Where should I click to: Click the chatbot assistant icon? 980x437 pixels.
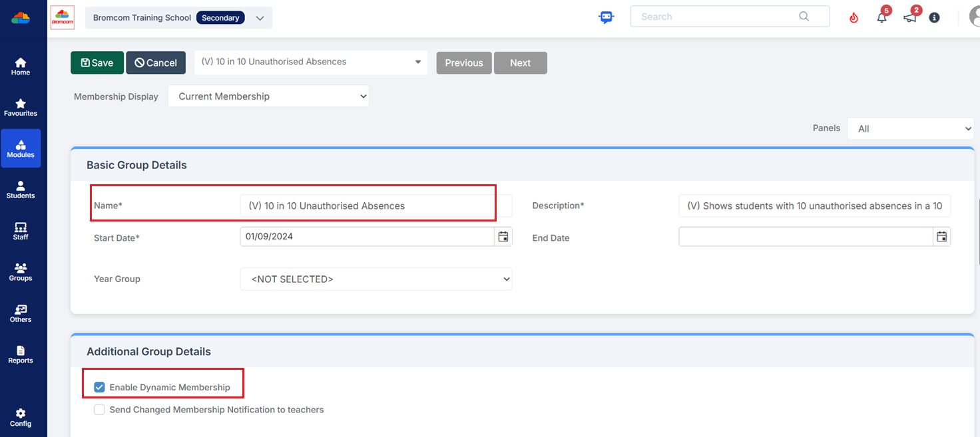pos(606,17)
